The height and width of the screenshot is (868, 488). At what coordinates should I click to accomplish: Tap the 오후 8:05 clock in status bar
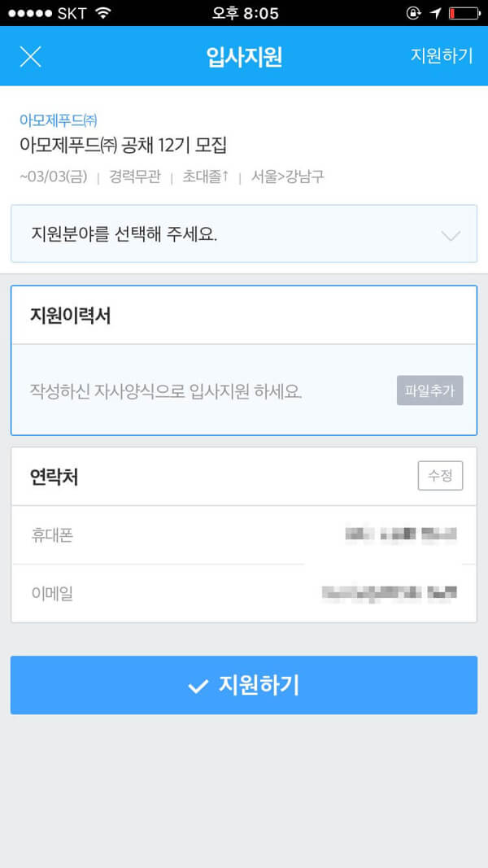[x=245, y=13]
